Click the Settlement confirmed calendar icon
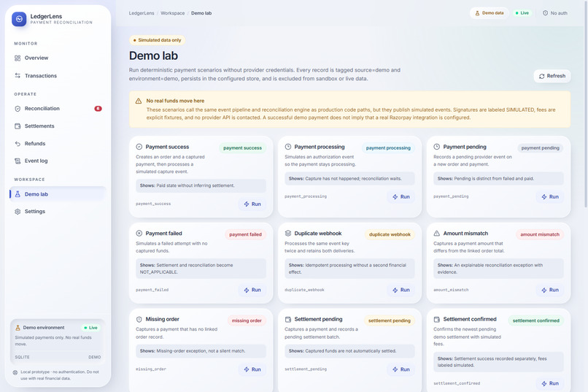588x392 pixels. point(437,319)
